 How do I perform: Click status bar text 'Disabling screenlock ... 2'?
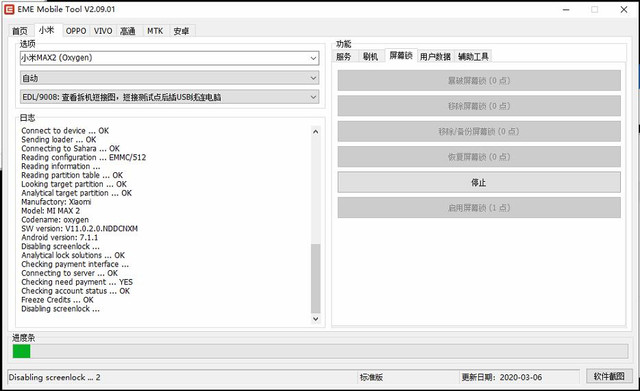(x=54, y=378)
